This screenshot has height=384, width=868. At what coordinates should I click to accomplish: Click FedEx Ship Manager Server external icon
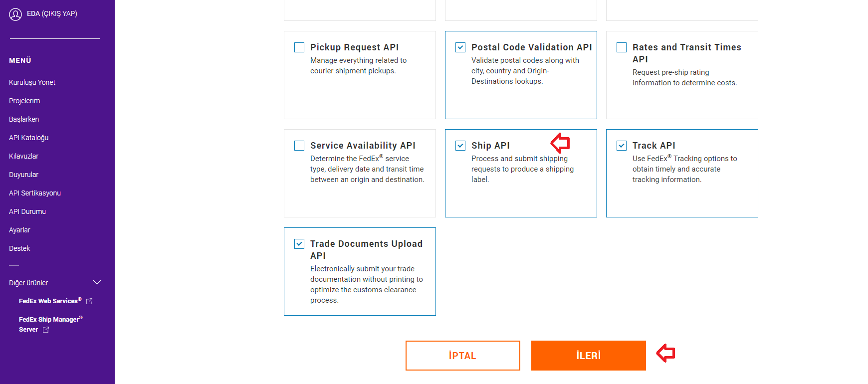(46, 330)
